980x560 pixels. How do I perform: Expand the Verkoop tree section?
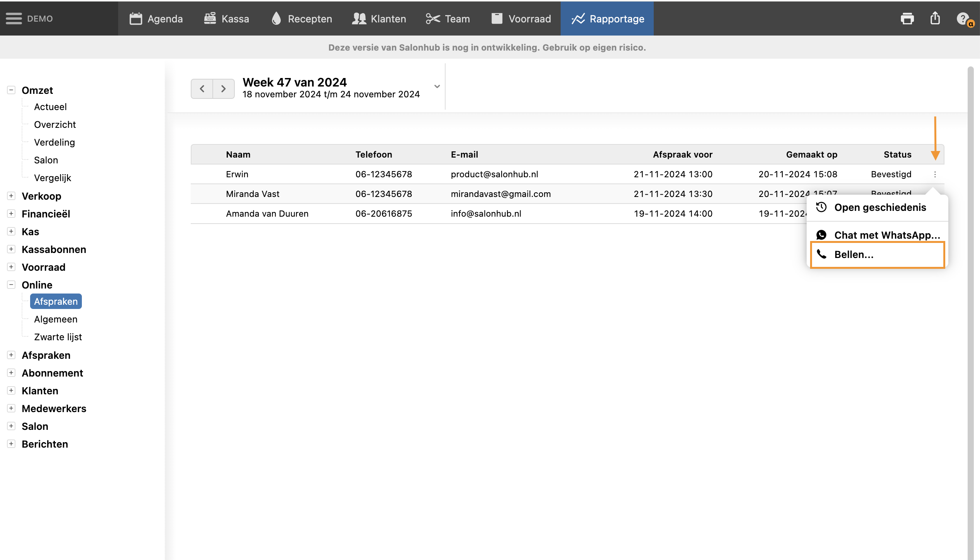tap(11, 196)
